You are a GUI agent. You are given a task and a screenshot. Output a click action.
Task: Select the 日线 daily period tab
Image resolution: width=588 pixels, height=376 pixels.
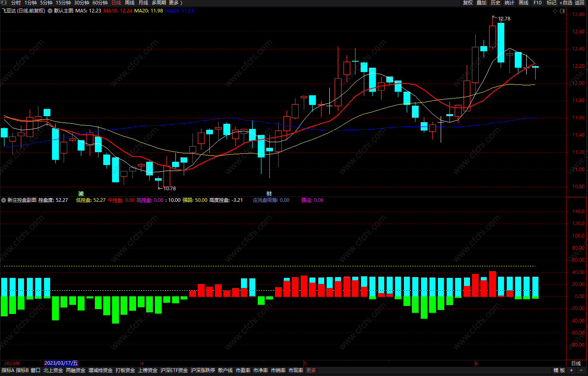(x=116, y=3)
